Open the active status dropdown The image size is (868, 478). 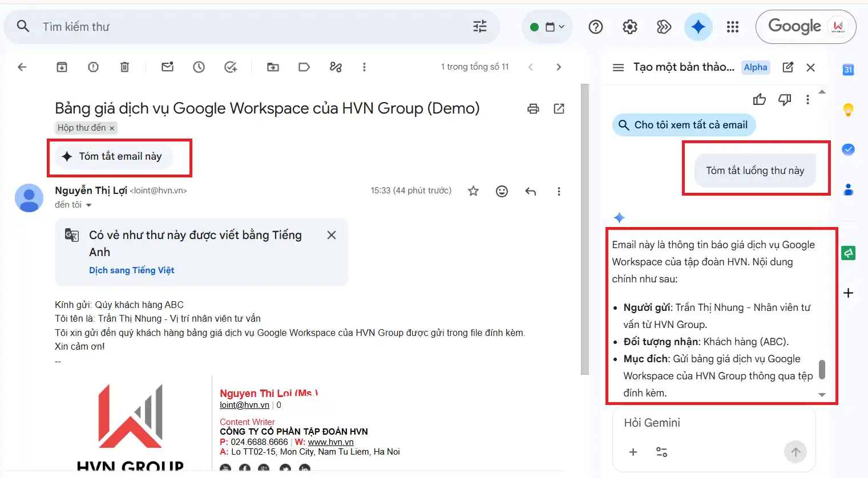[x=547, y=27]
